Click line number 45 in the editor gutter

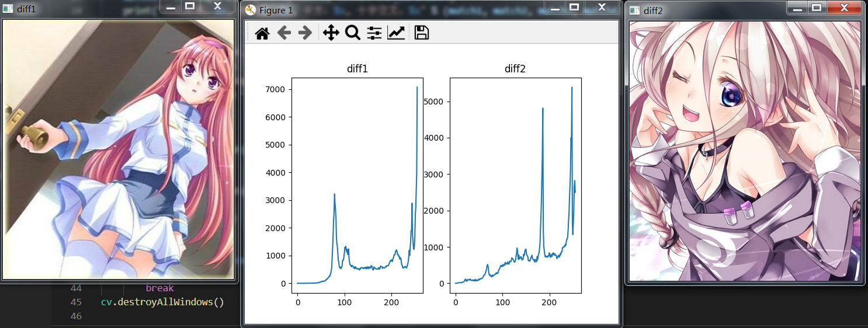coord(76,302)
